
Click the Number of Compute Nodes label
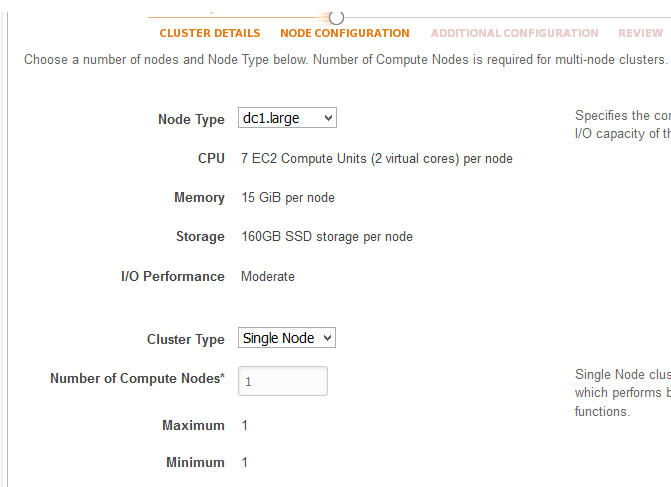coord(137,378)
